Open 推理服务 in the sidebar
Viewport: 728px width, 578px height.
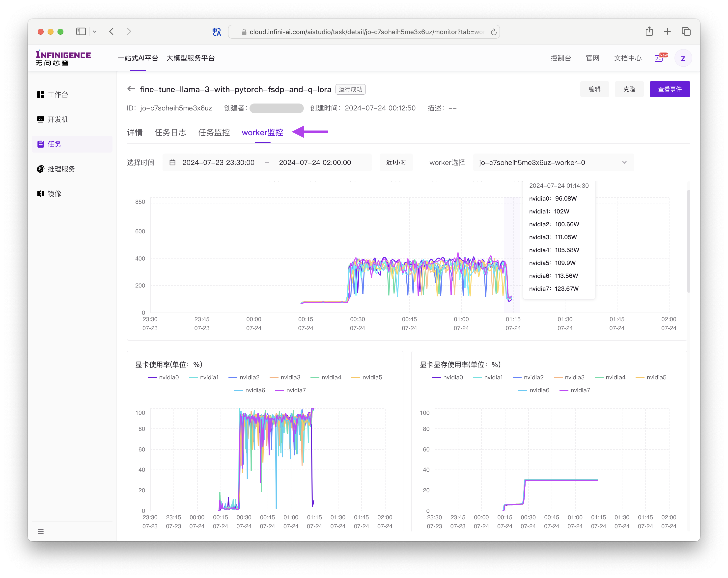pos(72,169)
